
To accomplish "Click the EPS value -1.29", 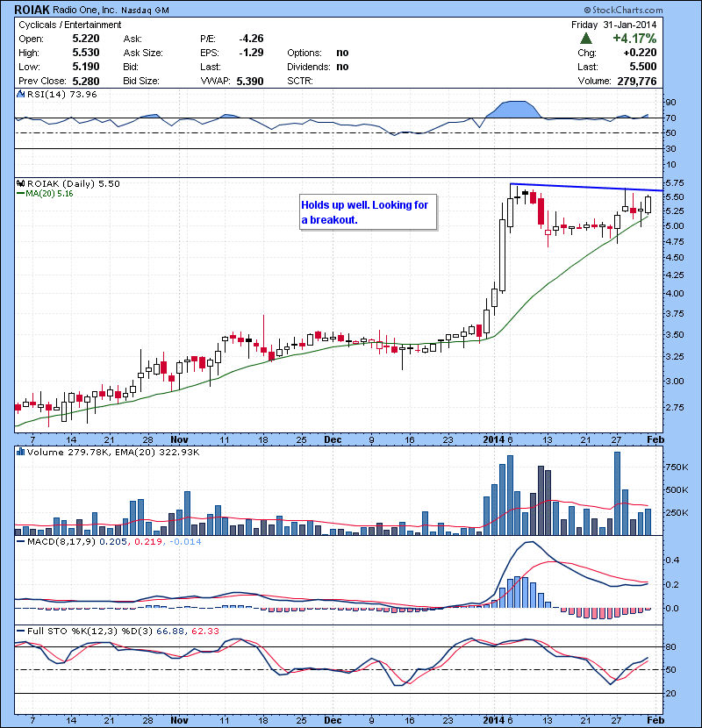I will click(251, 53).
